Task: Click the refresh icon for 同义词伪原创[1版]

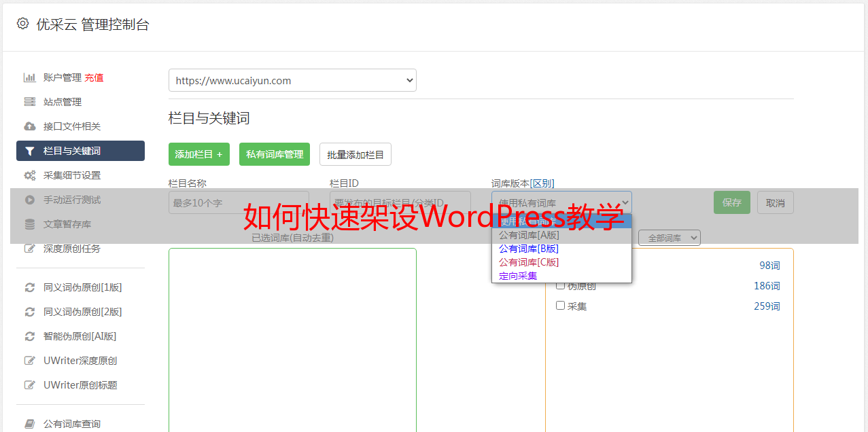Action: click(x=30, y=287)
